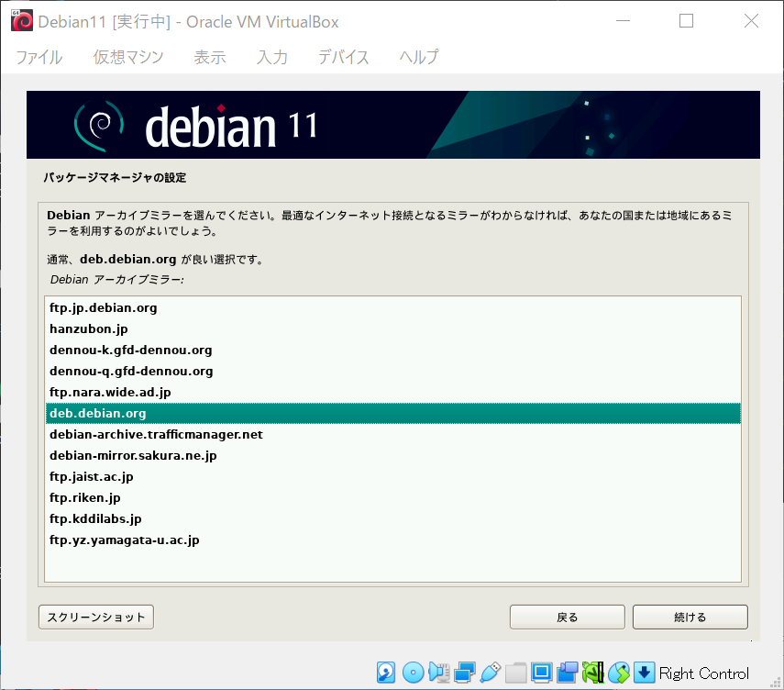Click the hard disk activity status icon
The height and width of the screenshot is (690, 784).
click(x=386, y=673)
